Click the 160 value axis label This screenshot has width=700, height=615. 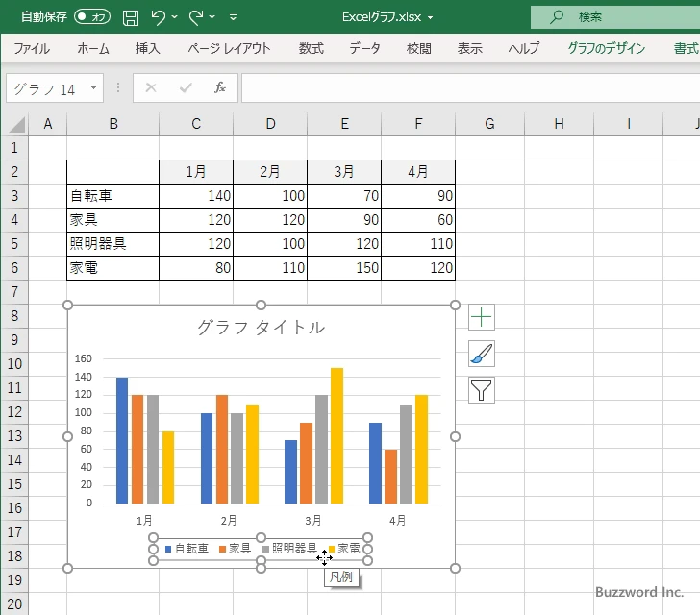pyautogui.click(x=83, y=358)
